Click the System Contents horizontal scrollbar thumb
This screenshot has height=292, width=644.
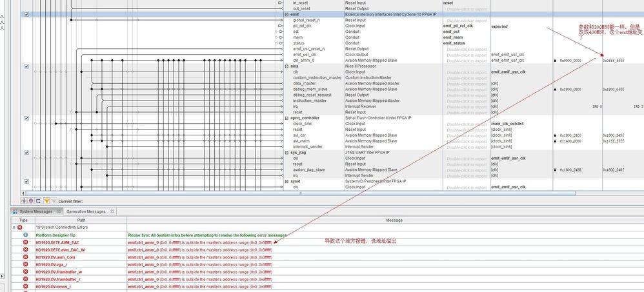(x=301, y=193)
